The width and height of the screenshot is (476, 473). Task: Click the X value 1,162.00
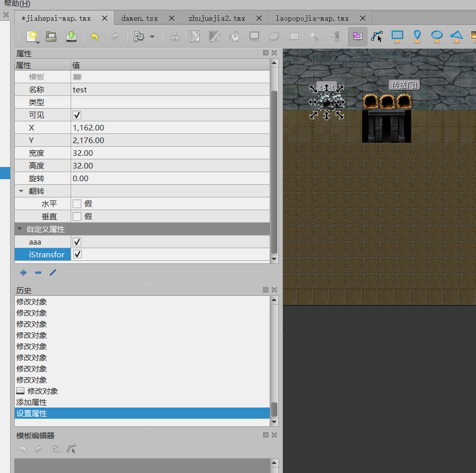[x=170, y=128]
